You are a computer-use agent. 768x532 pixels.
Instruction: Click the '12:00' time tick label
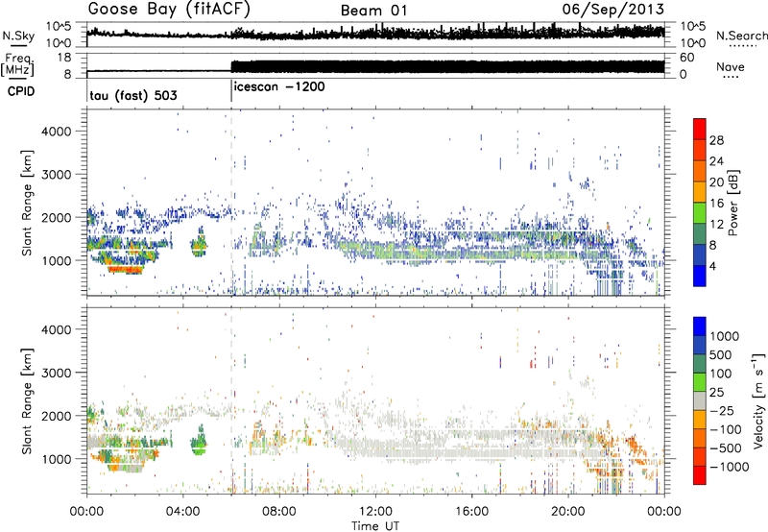pos(375,512)
